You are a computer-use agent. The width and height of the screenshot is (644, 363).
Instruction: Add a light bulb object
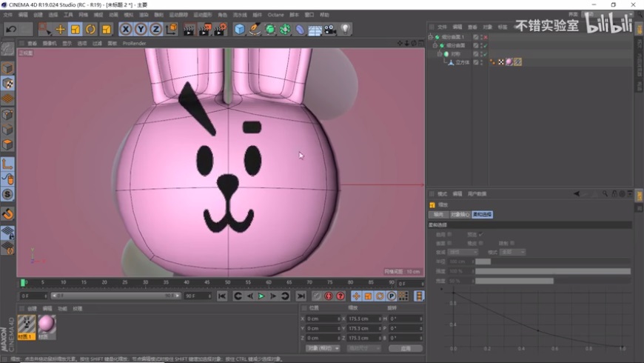pyautogui.click(x=346, y=29)
